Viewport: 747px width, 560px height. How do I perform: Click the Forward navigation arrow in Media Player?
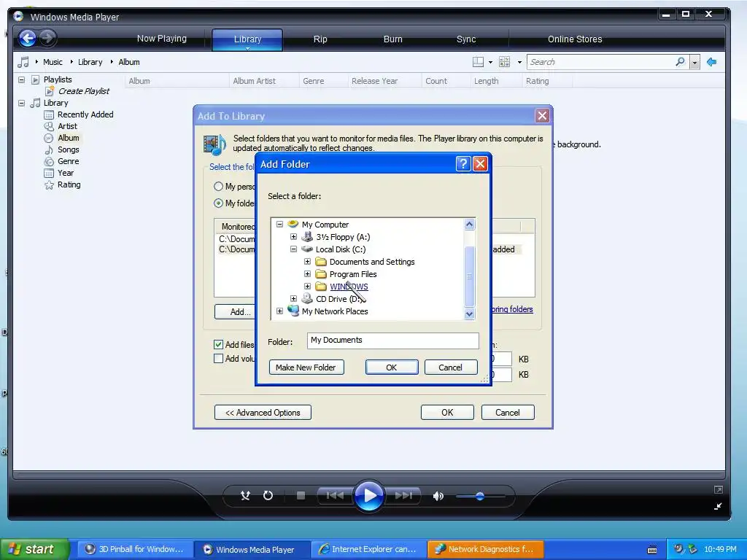47,38
